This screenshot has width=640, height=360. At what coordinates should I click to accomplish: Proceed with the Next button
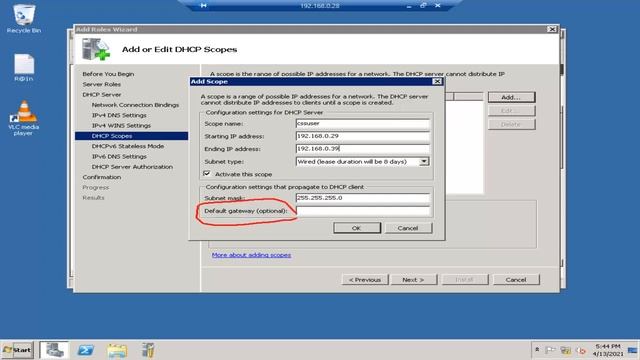tap(413, 280)
